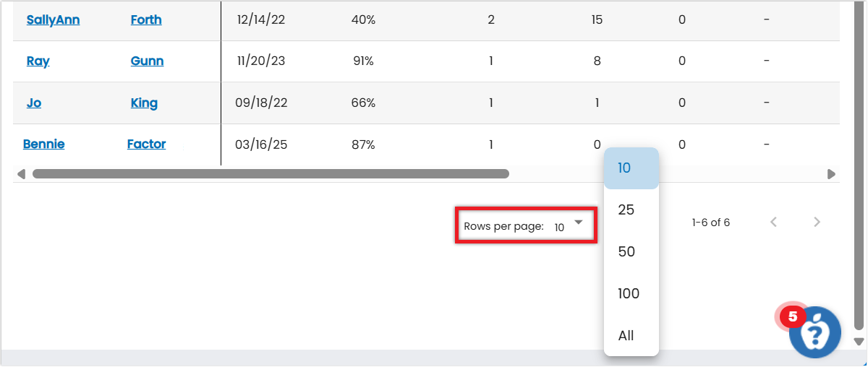Image resolution: width=868 pixels, height=367 pixels.
Task: Open Gunn last name link
Action: pos(147,61)
